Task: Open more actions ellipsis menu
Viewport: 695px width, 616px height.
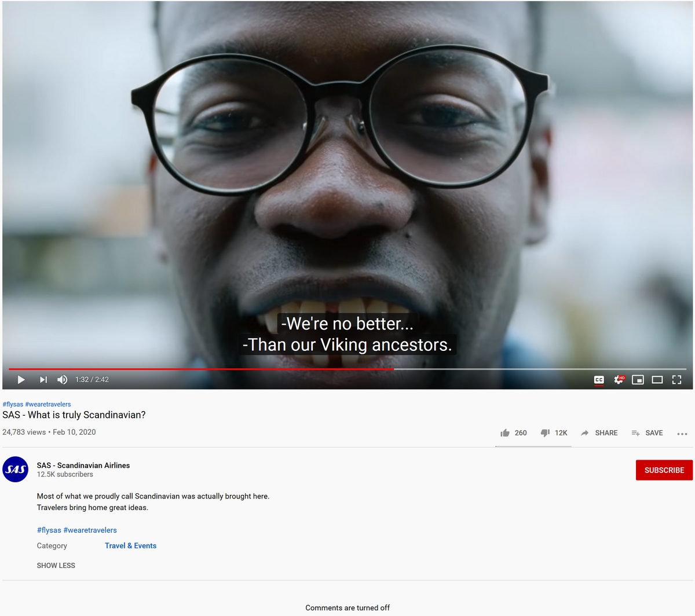Action: 682,434
